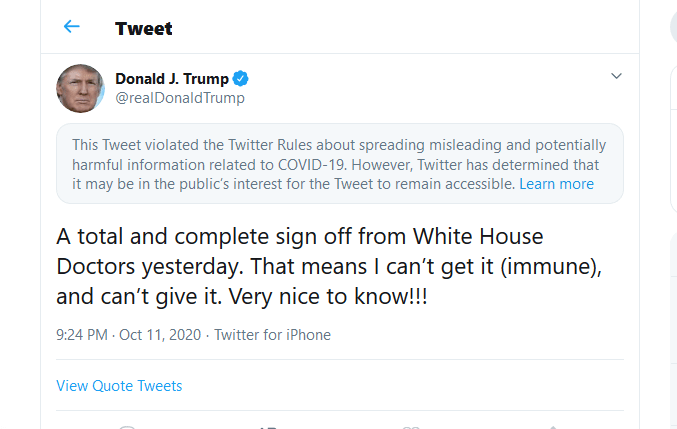
Task: Click the Donald J. Trump display name
Action: 172,79
